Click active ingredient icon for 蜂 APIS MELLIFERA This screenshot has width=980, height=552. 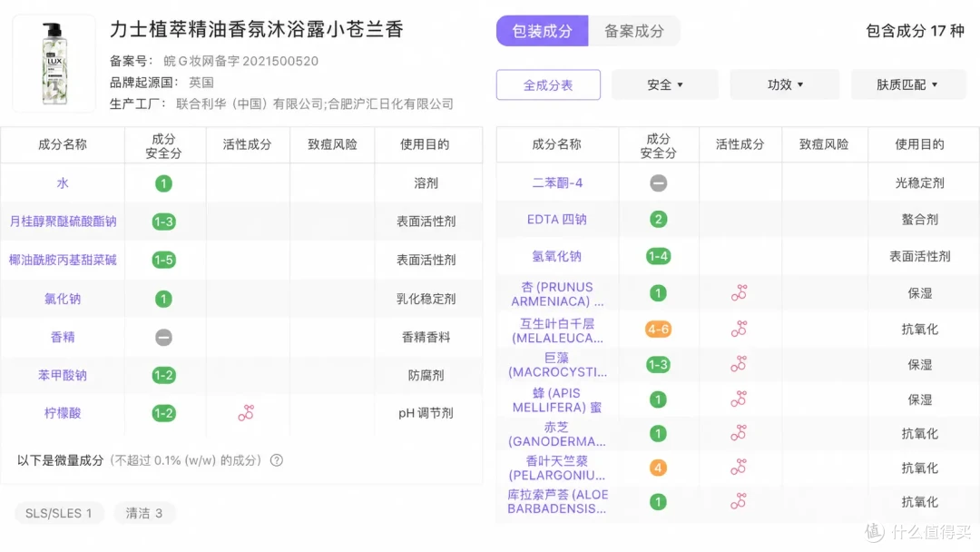pyautogui.click(x=740, y=399)
